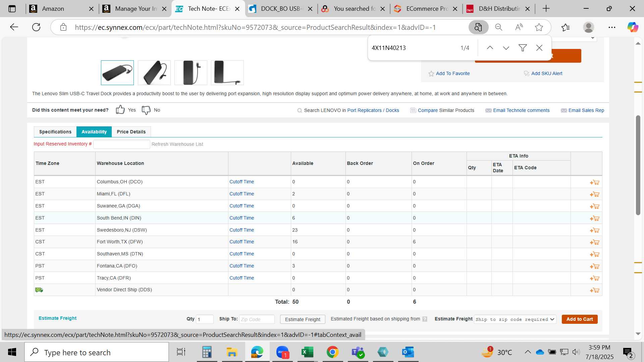
Task: Add Southaven,MS row to cart
Action: [594, 254]
